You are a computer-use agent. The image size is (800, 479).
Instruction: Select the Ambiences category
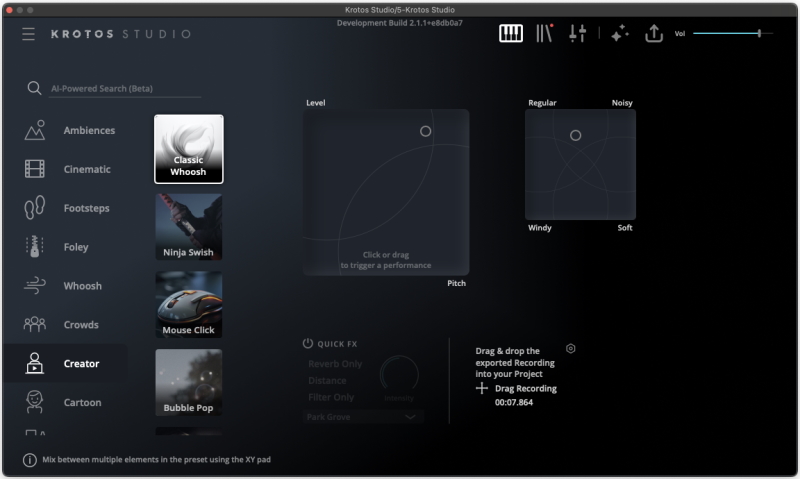click(89, 130)
